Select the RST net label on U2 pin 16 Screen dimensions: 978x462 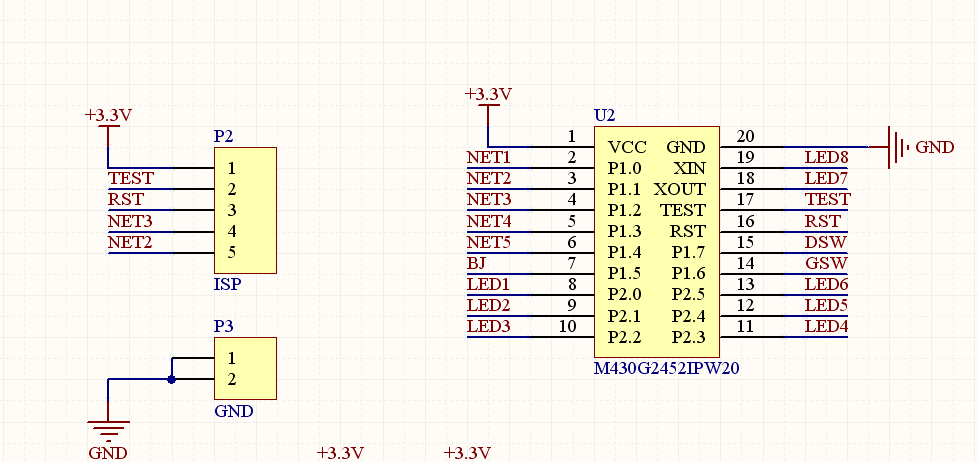(823, 221)
